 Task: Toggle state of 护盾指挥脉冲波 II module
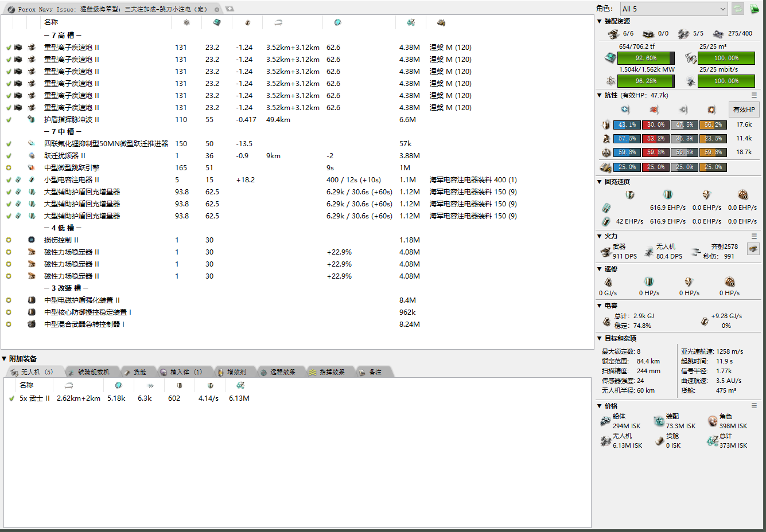pyautogui.click(x=9, y=120)
